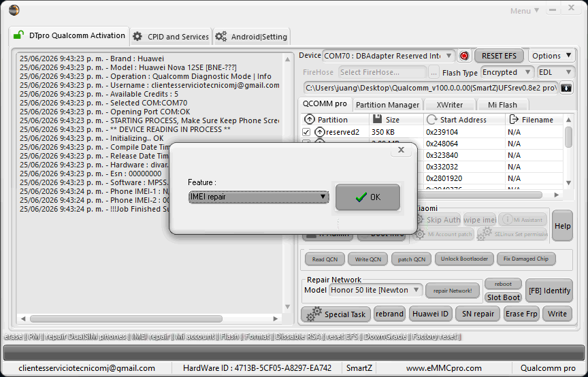Click the export icon on Filename column

513,119
